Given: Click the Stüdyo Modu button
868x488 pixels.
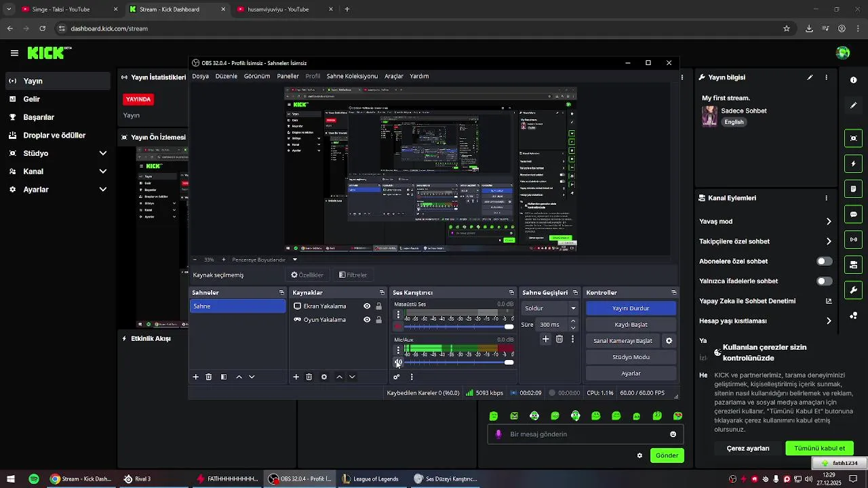Looking at the screenshot, I should 631,357.
